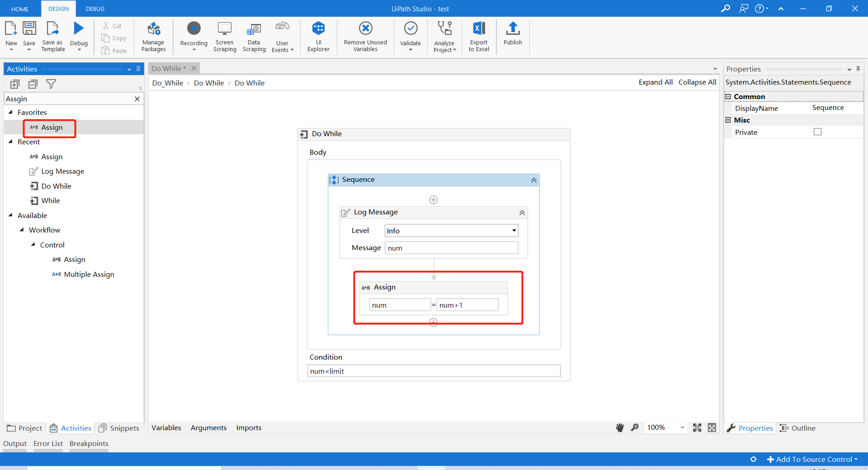Collapse the Favorites group
Screen dimensions: 868x470
pos(11,112)
